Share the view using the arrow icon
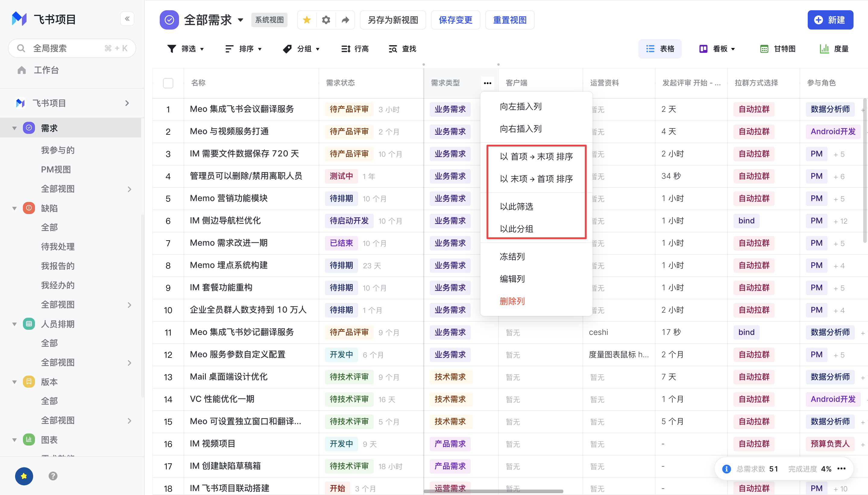 click(x=345, y=20)
